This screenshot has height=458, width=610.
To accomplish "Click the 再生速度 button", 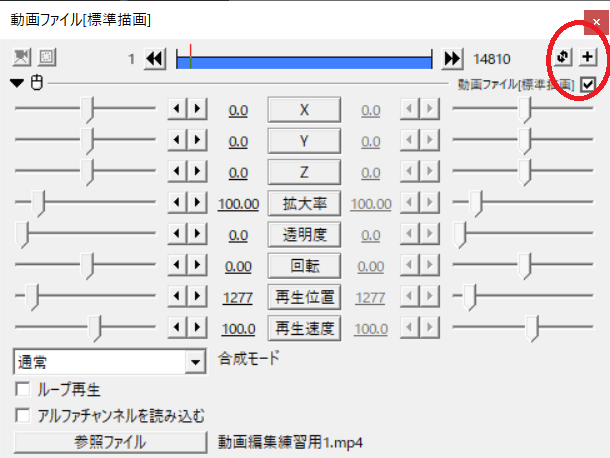I will [304, 328].
